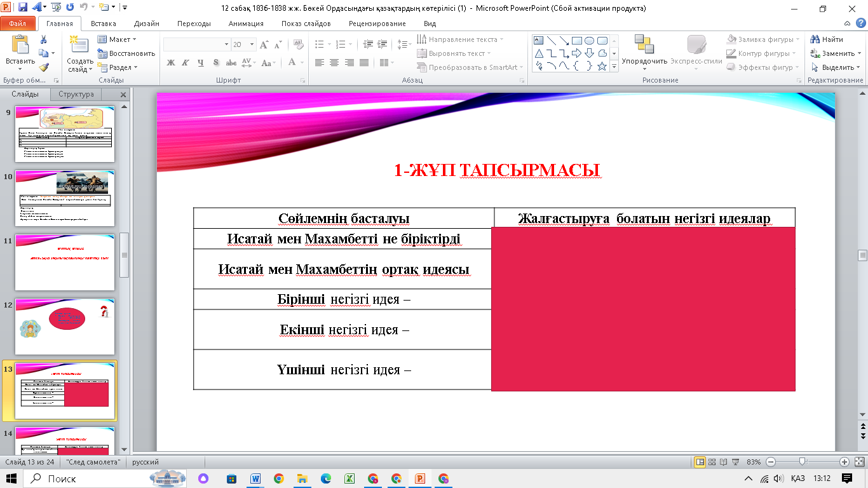Open Excel from the Windows taskbar
The height and width of the screenshot is (488, 868).
point(349,478)
